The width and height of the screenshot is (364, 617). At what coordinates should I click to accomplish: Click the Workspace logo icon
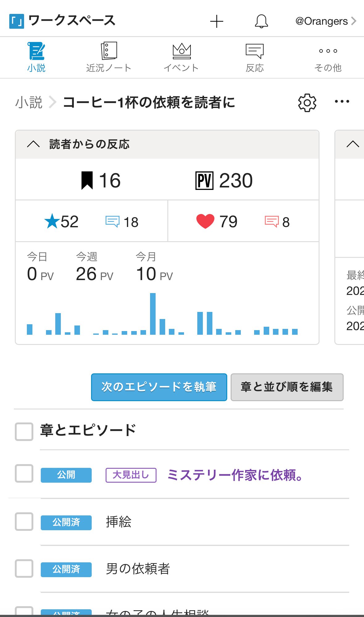click(x=17, y=21)
